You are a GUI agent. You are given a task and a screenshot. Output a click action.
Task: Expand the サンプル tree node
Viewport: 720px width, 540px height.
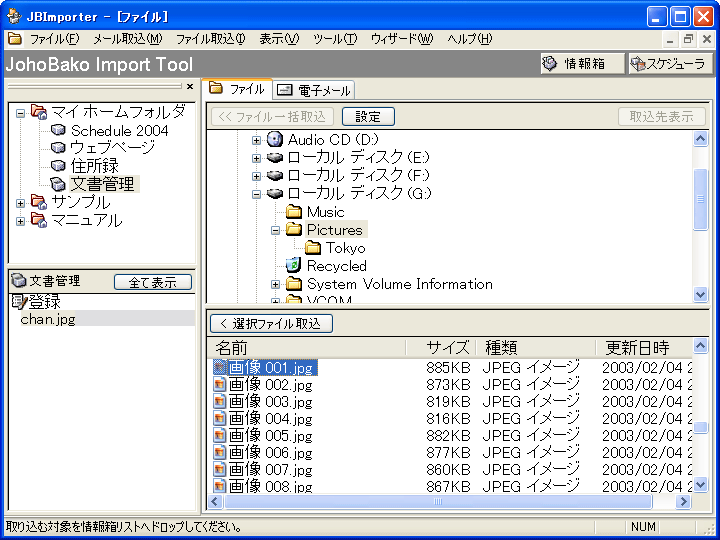click(20, 203)
